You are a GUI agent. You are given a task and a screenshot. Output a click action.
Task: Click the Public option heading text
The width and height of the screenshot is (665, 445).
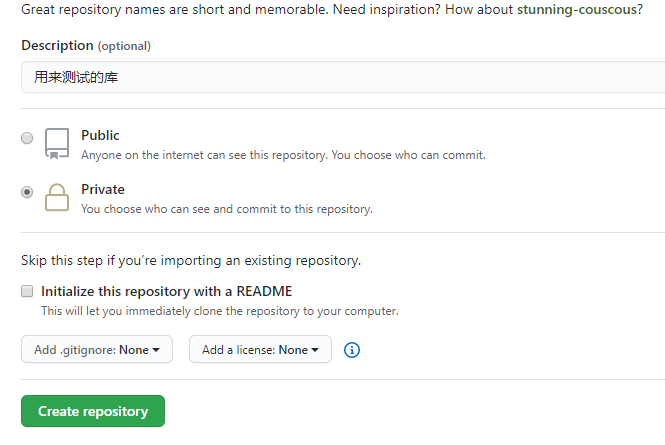101,135
